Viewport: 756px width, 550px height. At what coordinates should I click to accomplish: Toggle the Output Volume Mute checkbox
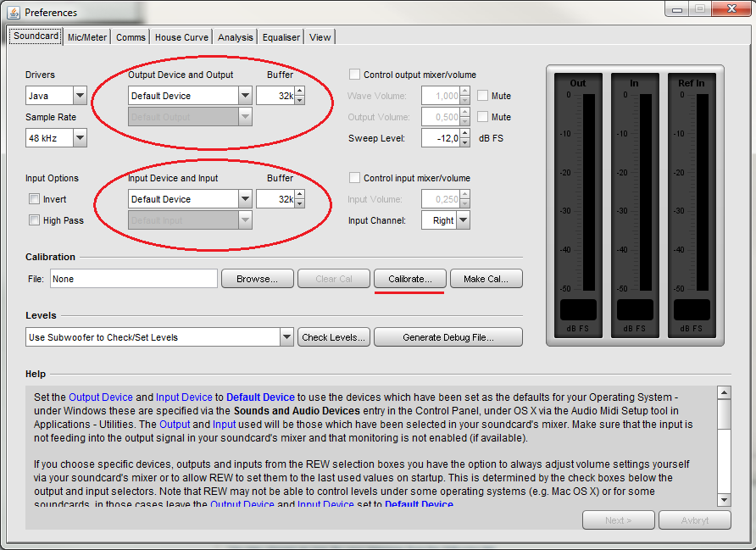[482, 117]
